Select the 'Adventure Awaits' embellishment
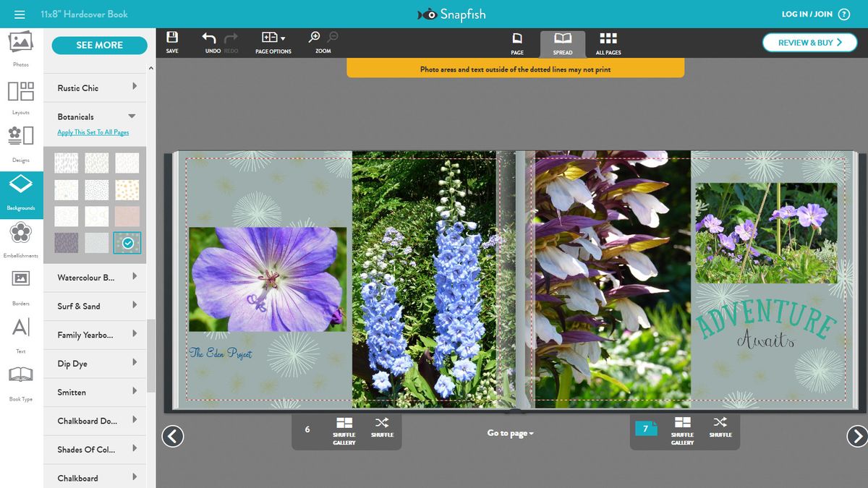Image resolution: width=868 pixels, height=488 pixels. pos(766,326)
